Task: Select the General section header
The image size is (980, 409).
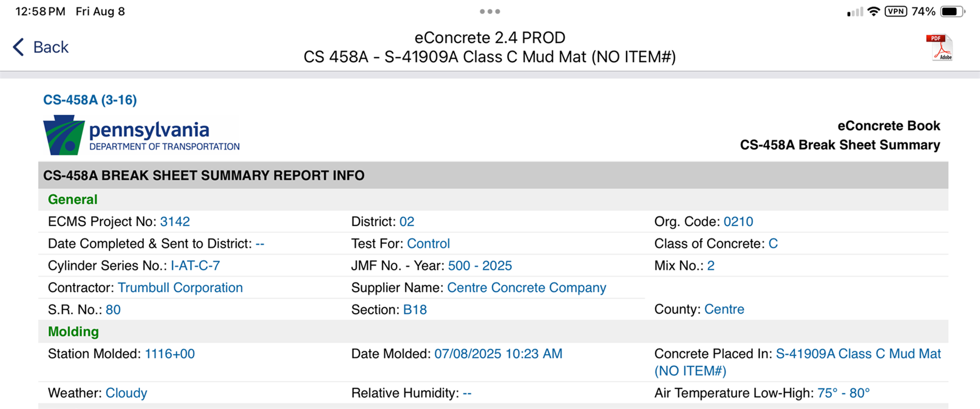Action: (73, 199)
